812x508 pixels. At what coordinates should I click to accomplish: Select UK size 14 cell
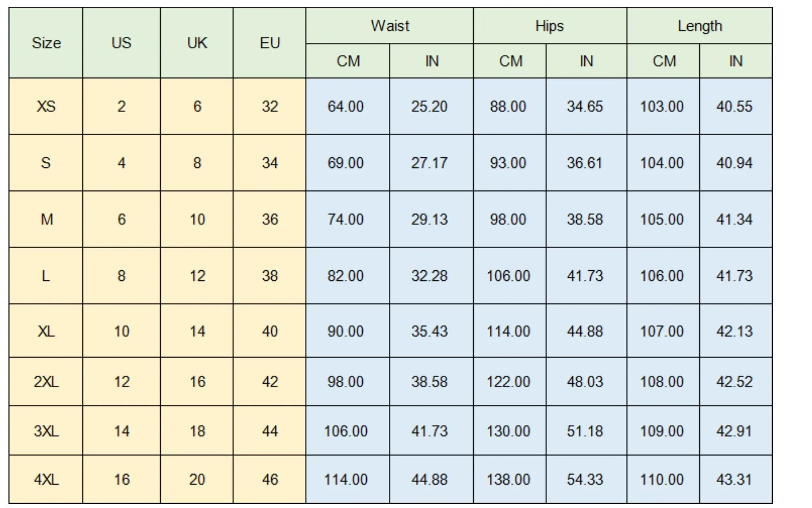click(x=197, y=331)
